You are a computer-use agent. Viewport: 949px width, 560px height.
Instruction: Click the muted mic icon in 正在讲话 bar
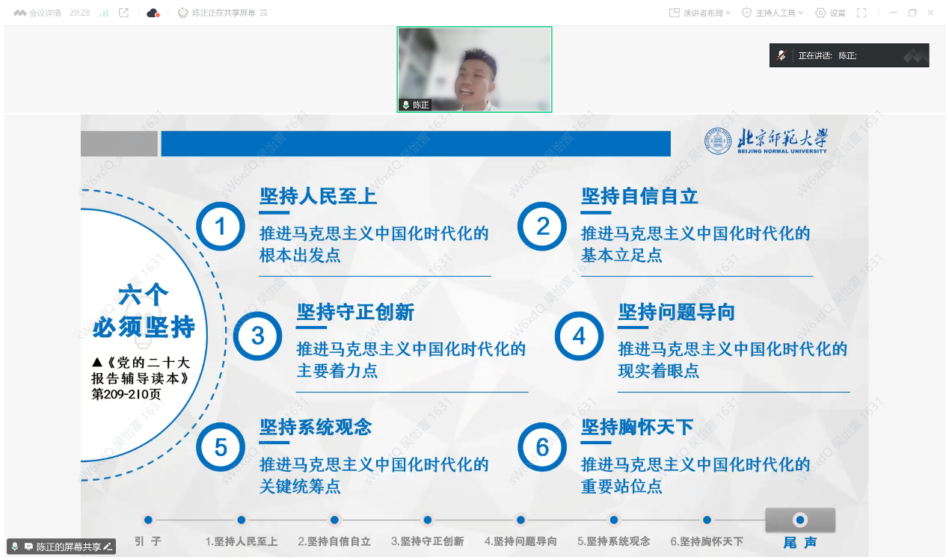point(781,55)
